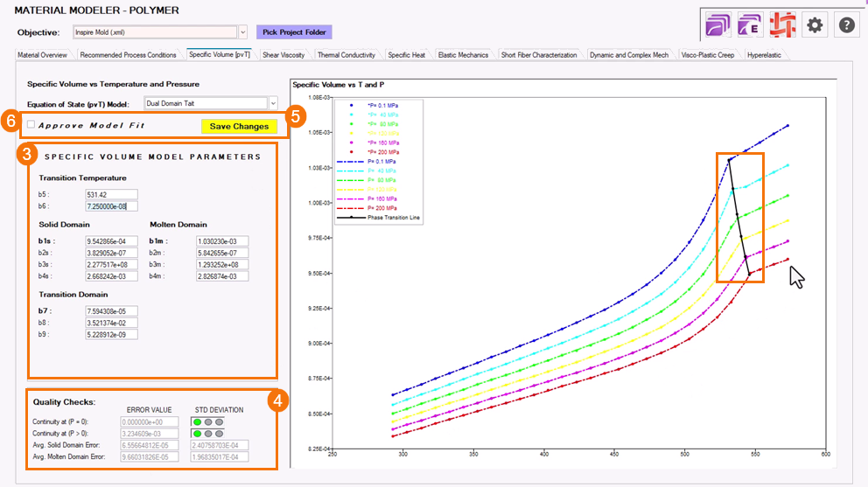This screenshot has height=487, width=868.
Task: Click green indicator for Continuity at P > 0
Action: [x=198, y=433]
